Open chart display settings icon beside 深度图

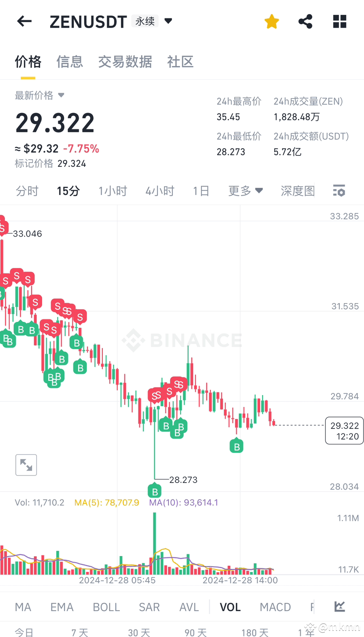[x=339, y=190]
